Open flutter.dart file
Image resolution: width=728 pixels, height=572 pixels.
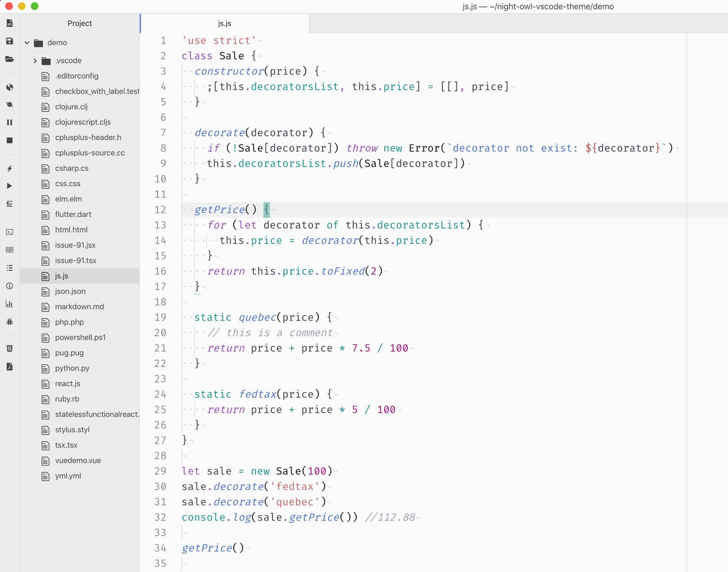(x=79, y=215)
